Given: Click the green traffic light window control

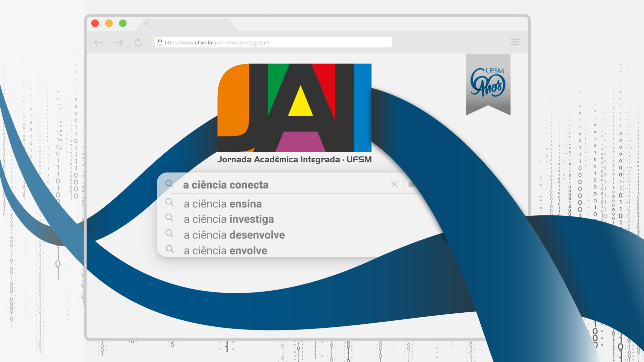Looking at the screenshot, I should click(122, 23).
